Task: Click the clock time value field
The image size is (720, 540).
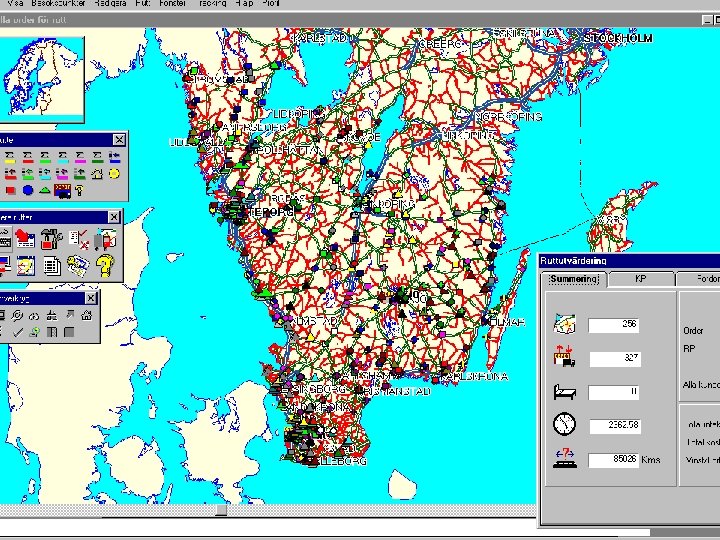Action: coord(614,426)
